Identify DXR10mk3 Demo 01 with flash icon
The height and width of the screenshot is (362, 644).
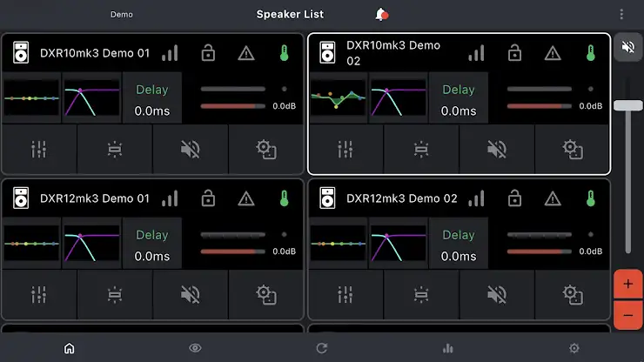[115, 149]
